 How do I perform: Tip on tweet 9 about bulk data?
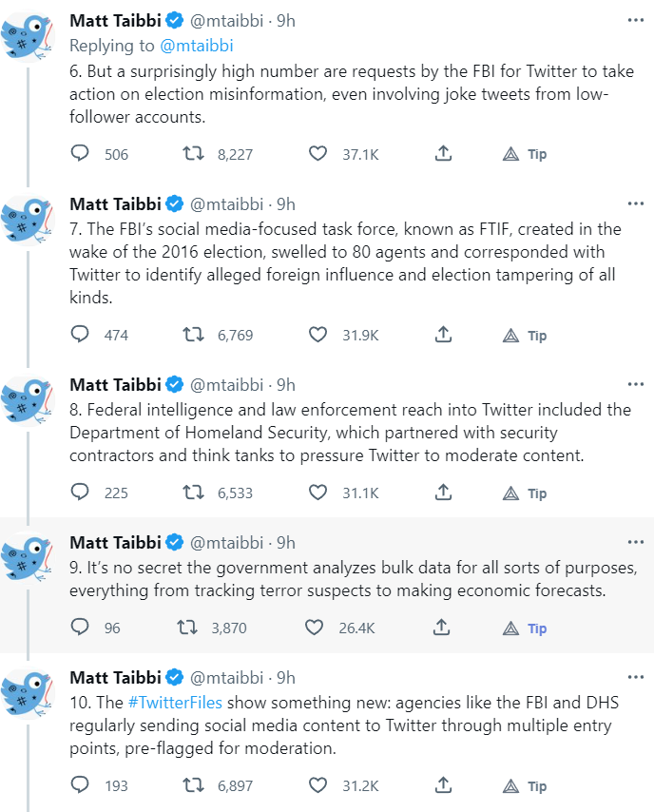[x=525, y=628]
